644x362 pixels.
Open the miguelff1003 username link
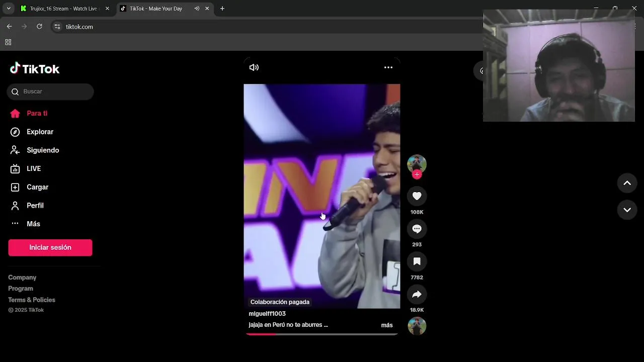coord(267,314)
